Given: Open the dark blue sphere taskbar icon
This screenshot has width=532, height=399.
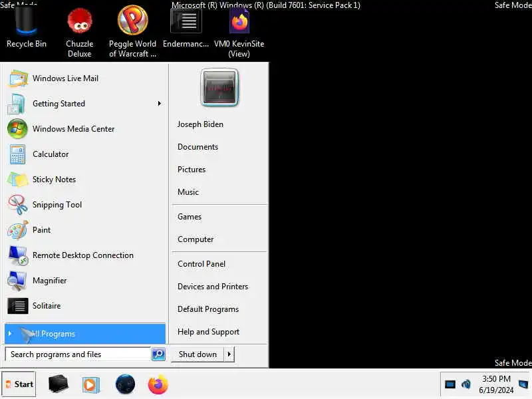Looking at the screenshot, I should (125, 384).
